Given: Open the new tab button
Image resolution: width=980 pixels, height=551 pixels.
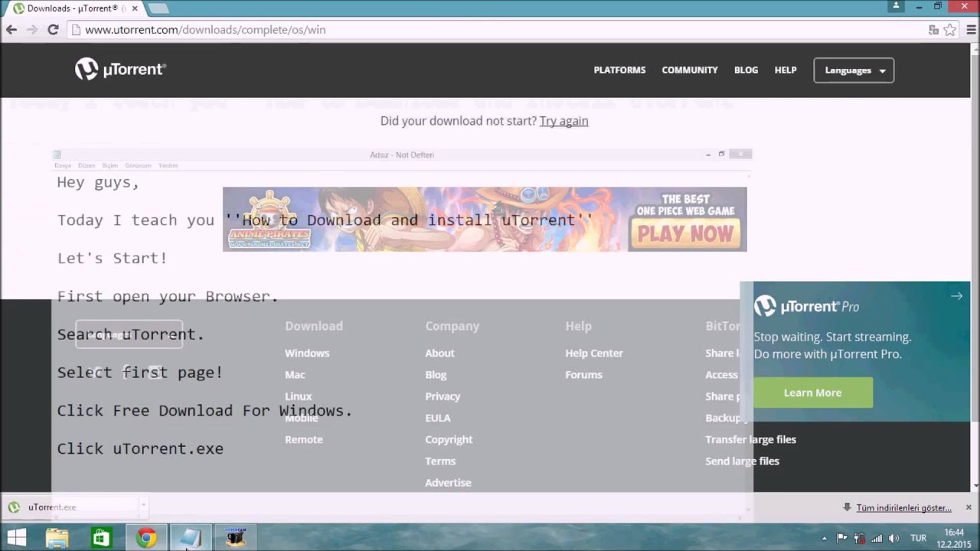Looking at the screenshot, I should click(158, 8).
